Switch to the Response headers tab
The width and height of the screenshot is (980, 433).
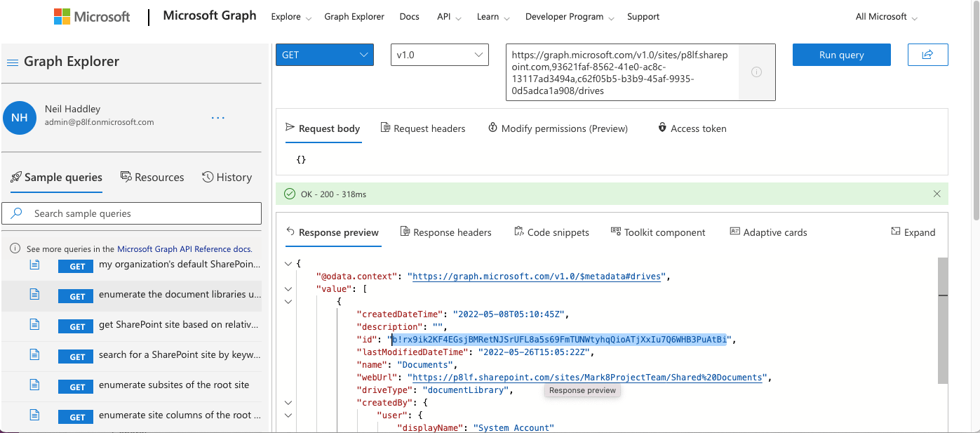[x=445, y=232]
